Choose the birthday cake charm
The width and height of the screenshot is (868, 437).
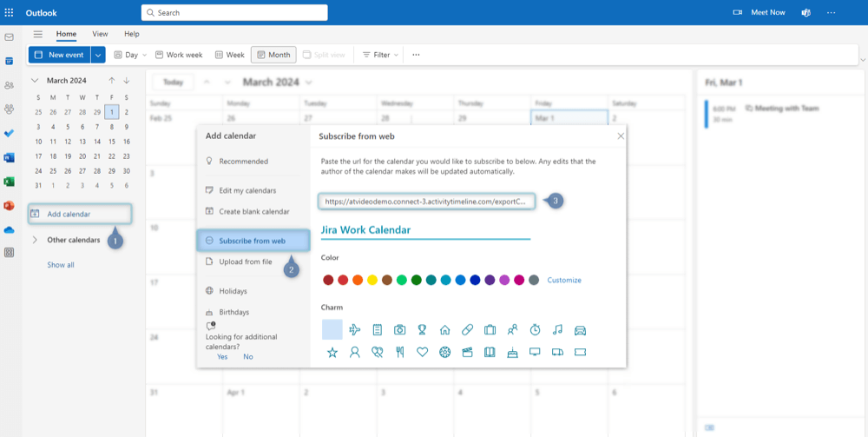click(x=512, y=352)
